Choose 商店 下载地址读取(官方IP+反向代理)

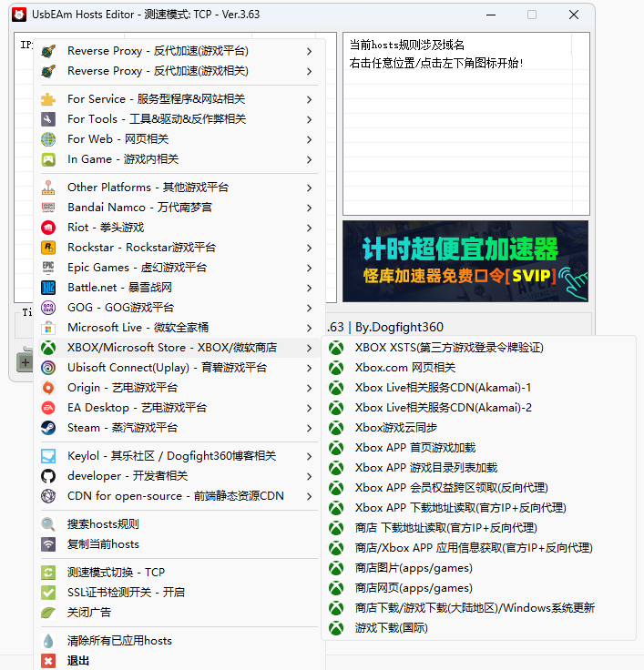(x=478, y=528)
